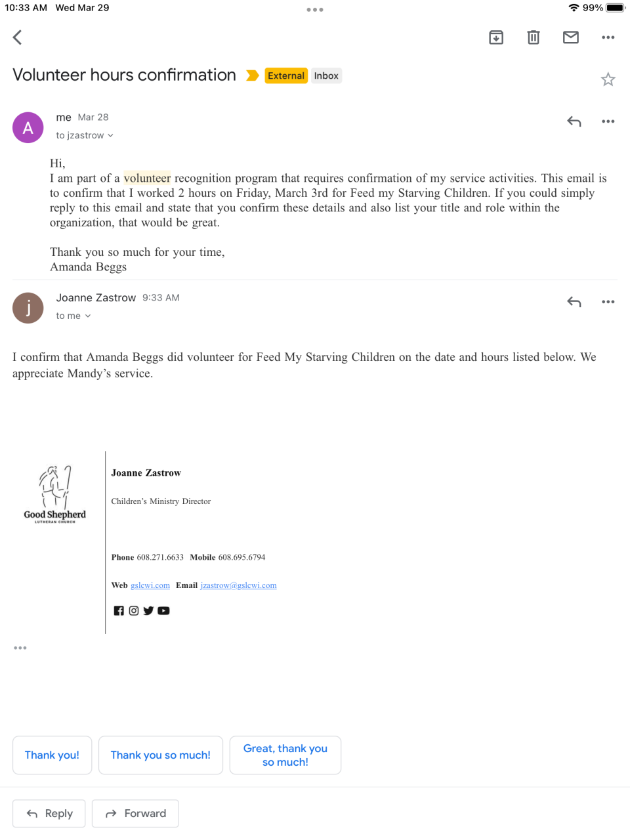Mark the email as unread with the envelope icon

(571, 37)
